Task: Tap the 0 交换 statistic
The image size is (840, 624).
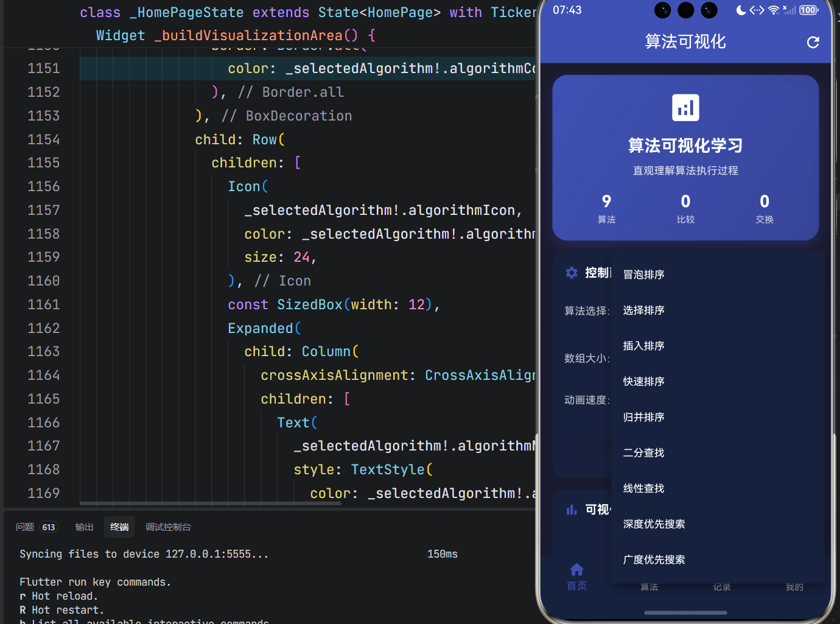Action: pos(765,208)
